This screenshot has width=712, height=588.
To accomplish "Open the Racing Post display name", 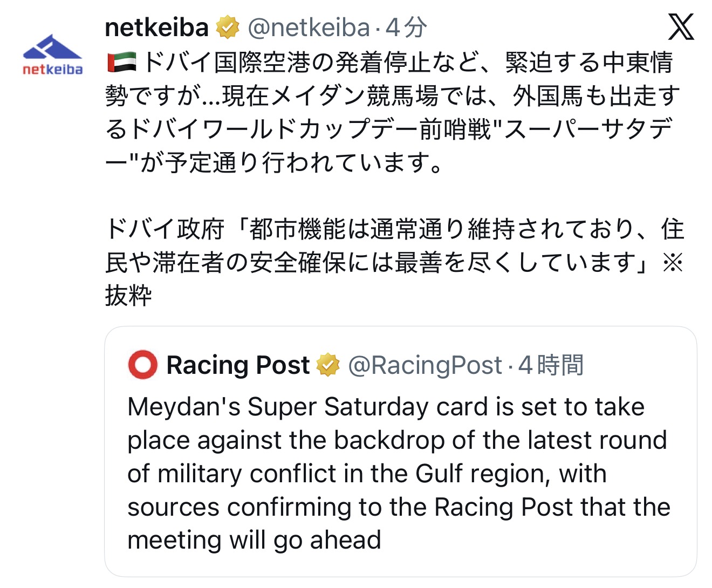I will pyautogui.click(x=238, y=365).
